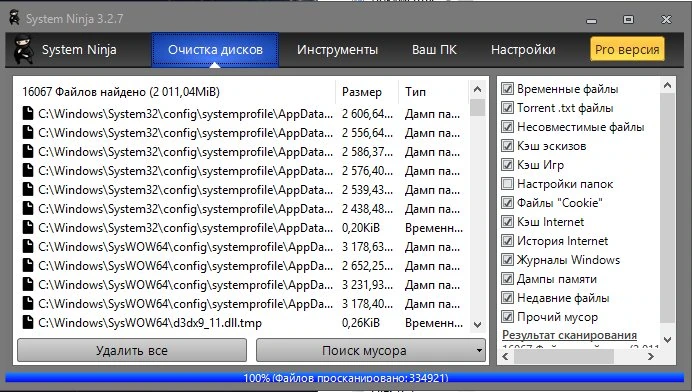
Task: Toggle the Временные файлы checkbox
Action: pos(508,89)
